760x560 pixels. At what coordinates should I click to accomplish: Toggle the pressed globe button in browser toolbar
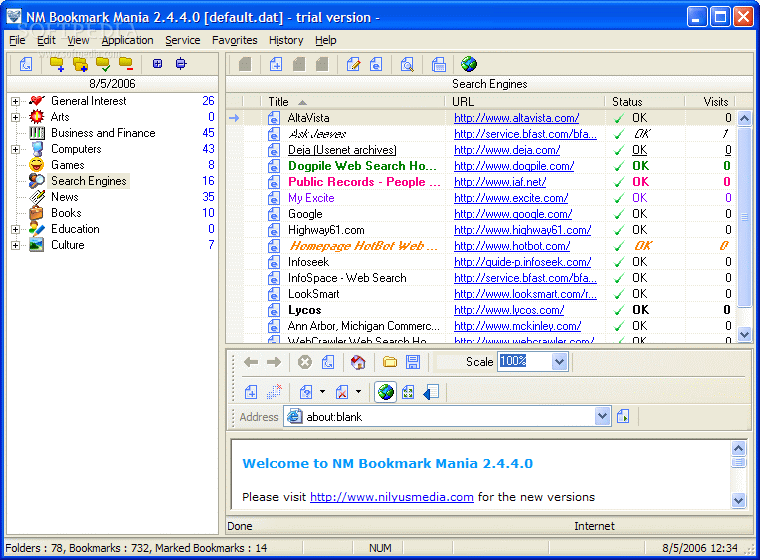coord(386,392)
